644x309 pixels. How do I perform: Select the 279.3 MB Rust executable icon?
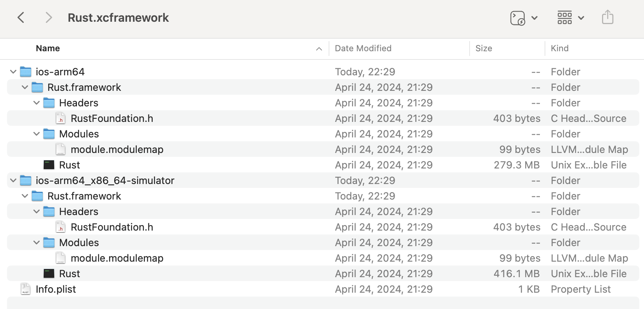click(x=49, y=165)
